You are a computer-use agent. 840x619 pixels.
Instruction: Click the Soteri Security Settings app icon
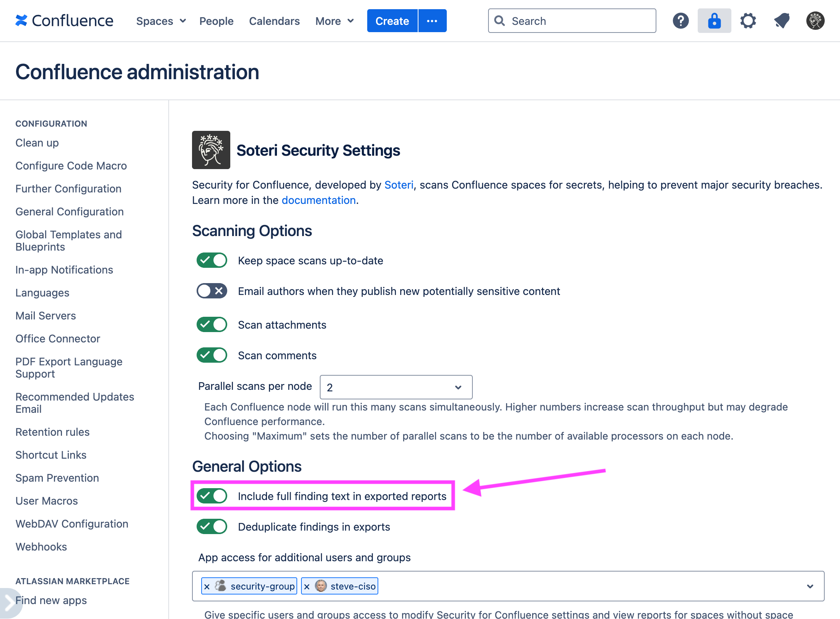[x=211, y=150]
